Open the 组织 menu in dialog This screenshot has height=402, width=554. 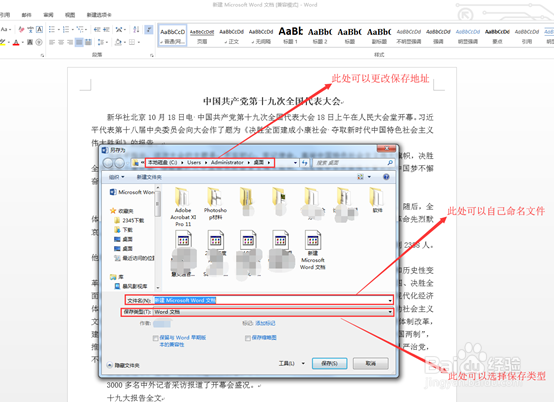tap(116, 177)
